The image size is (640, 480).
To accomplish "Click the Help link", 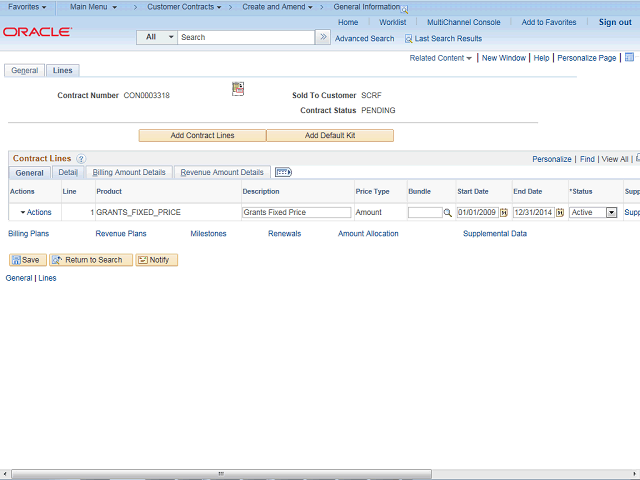I will 541,58.
